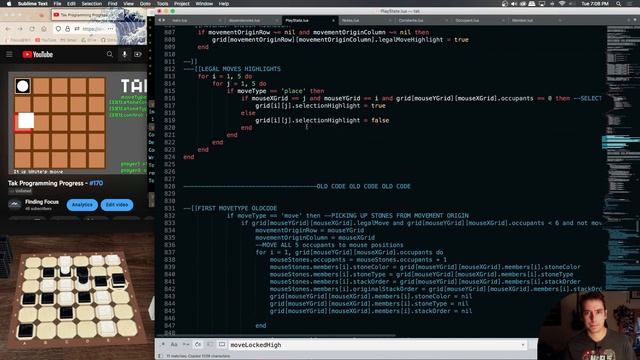
Task: Click the Edit video button
Action: click(x=117, y=204)
